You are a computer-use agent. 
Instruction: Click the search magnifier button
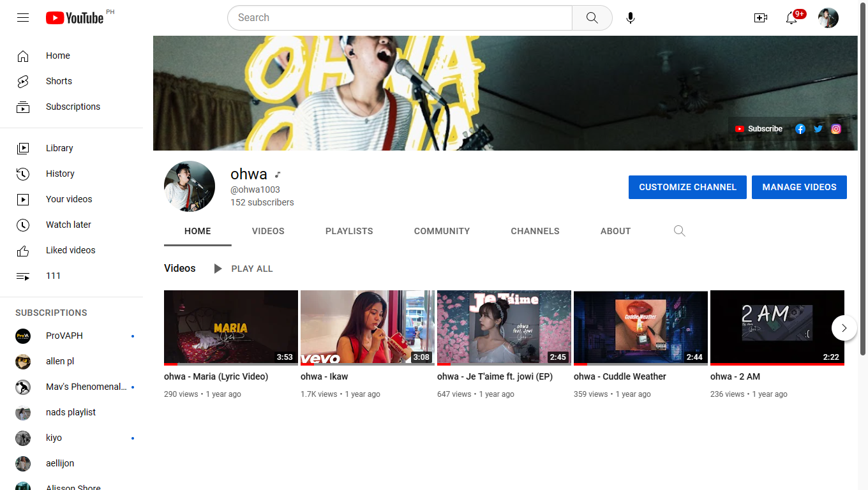pyautogui.click(x=592, y=18)
